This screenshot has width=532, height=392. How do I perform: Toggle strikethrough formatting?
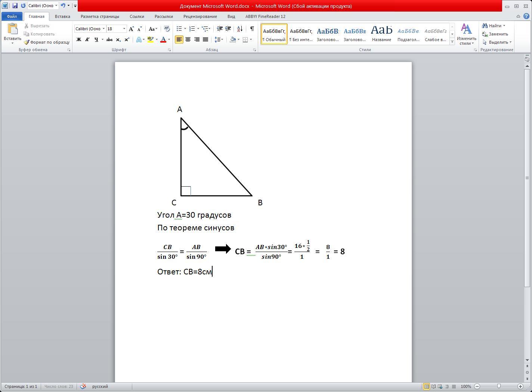click(x=109, y=40)
